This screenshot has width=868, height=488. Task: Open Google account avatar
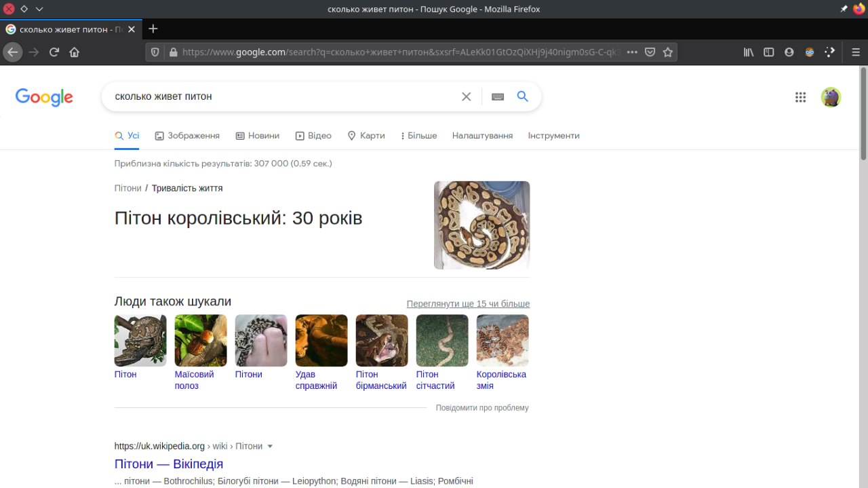tap(831, 97)
